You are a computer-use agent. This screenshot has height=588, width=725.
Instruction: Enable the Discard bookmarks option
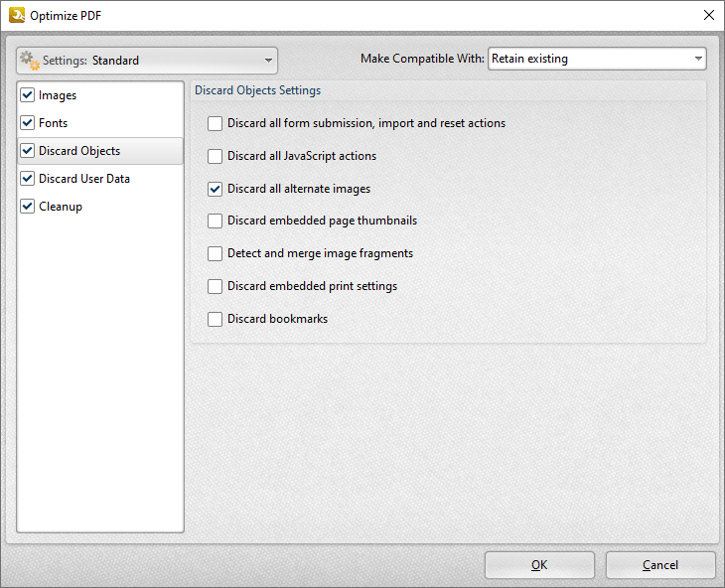pos(215,320)
